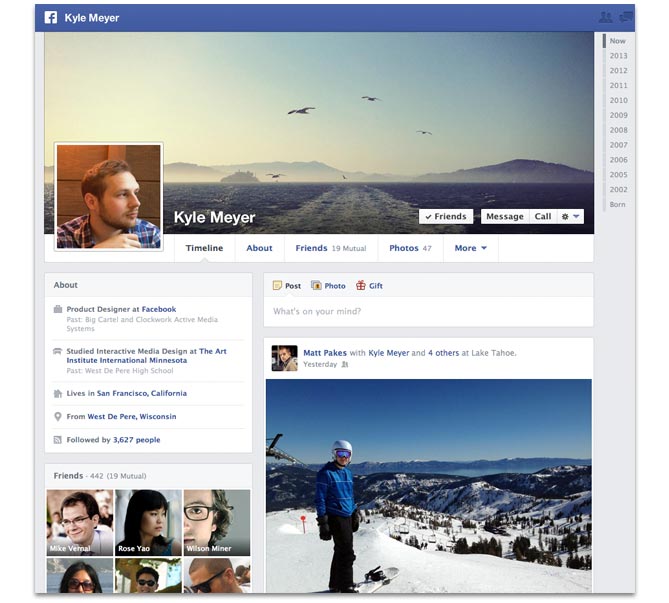Switch to the About tab
669x603 pixels.
[259, 248]
